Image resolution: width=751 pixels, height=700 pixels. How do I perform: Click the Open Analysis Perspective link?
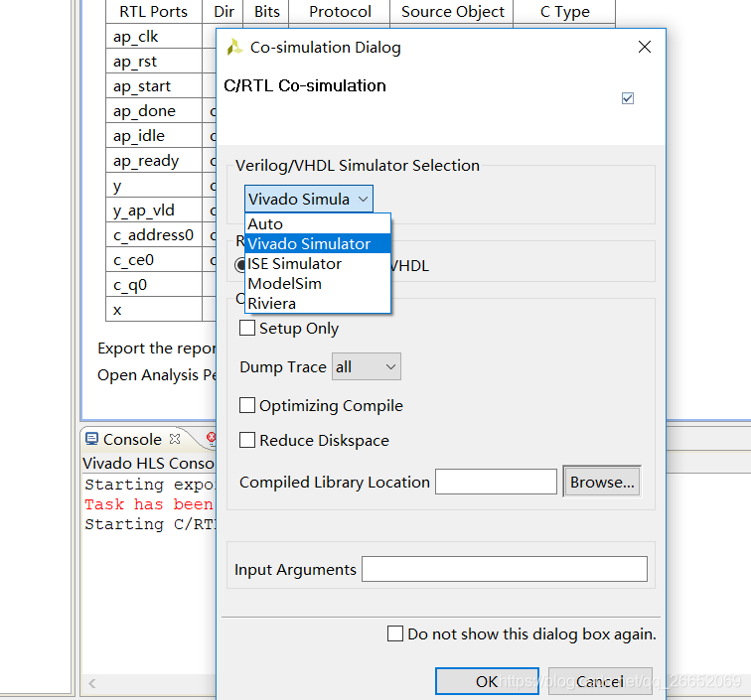pos(156,375)
